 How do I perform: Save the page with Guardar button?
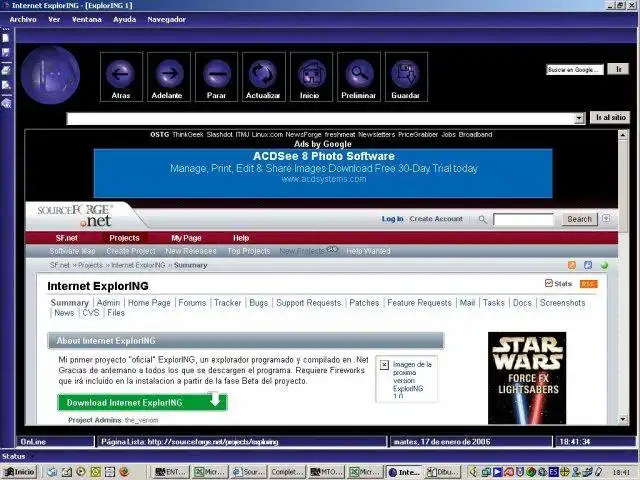click(x=406, y=77)
